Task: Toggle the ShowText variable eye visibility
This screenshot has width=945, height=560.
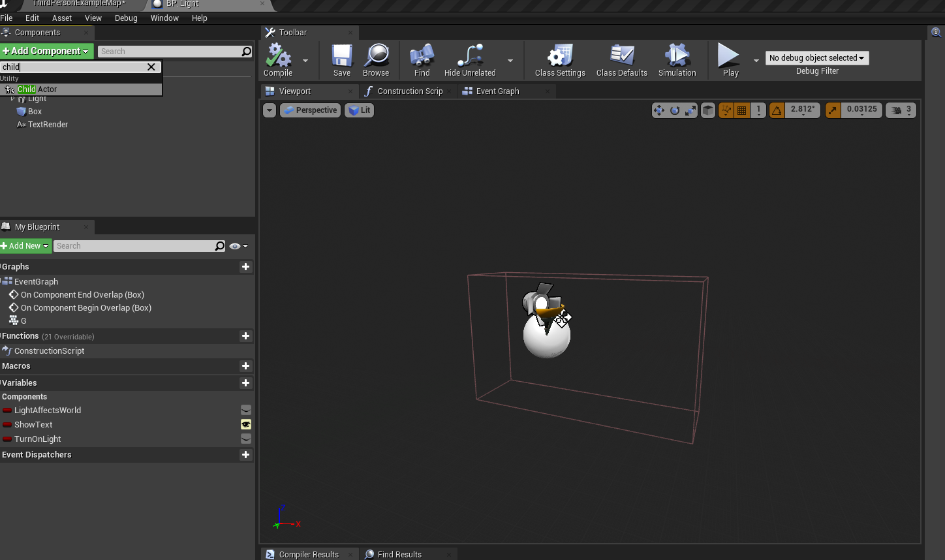Action: point(246,425)
